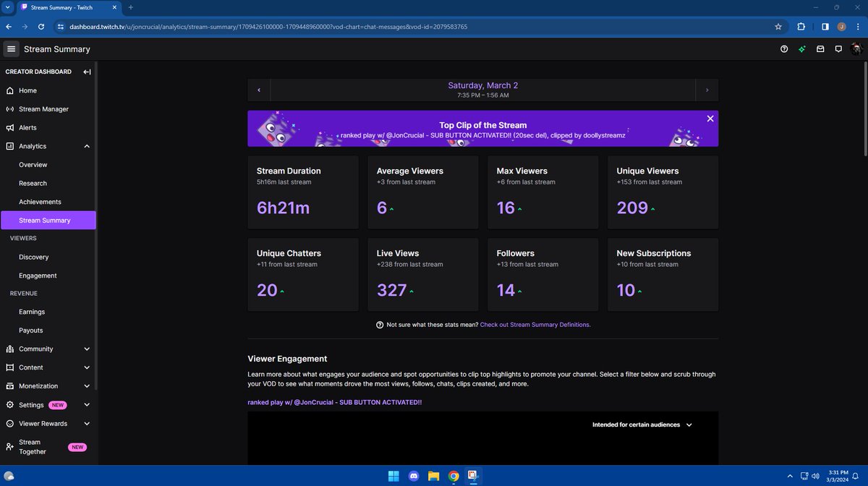868x486 pixels.
Task: Click the Monetization icon in sidebar
Action: [x=10, y=386]
